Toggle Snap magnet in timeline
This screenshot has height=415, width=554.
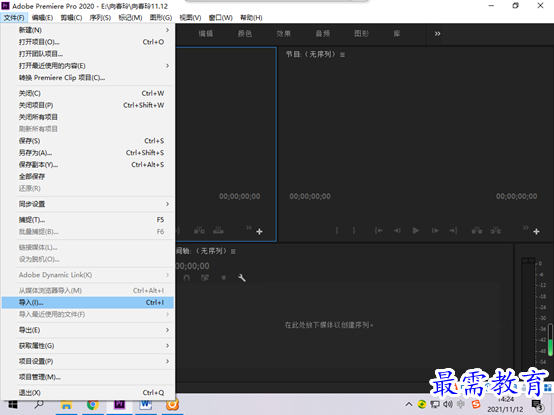click(187, 278)
